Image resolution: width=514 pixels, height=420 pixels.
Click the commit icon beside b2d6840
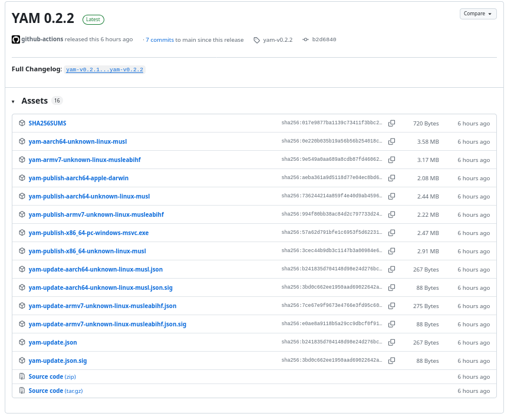(305, 39)
